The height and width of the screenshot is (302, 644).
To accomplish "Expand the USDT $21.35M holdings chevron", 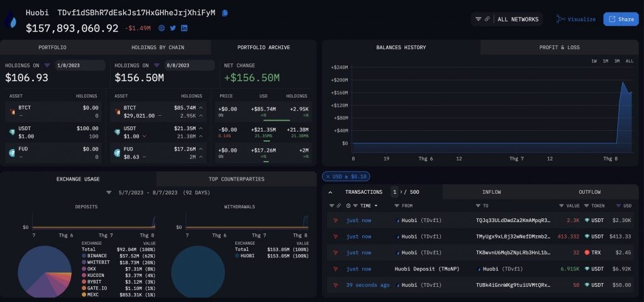I will [x=201, y=128].
